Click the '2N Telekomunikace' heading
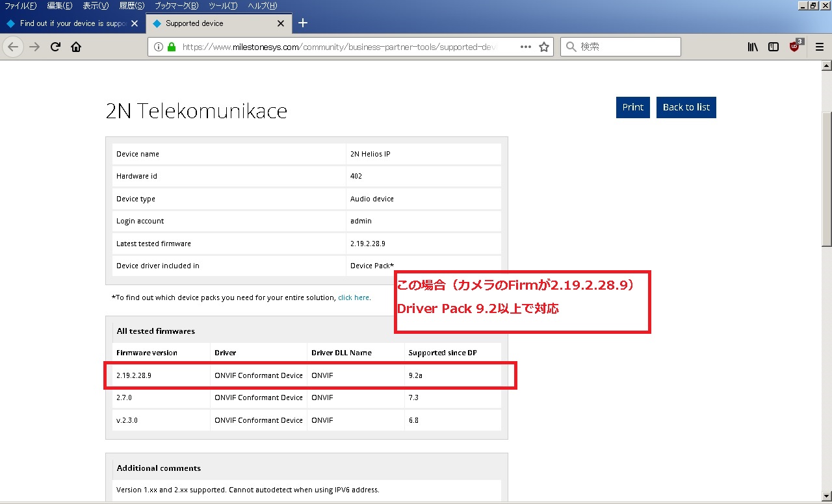Image resolution: width=832 pixels, height=504 pixels. (196, 111)
